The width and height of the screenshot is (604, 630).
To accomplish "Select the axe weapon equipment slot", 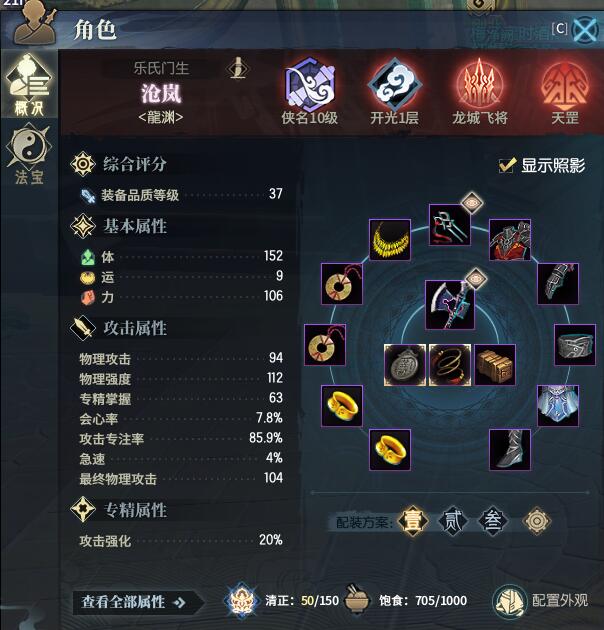I will tap(450, 305).
